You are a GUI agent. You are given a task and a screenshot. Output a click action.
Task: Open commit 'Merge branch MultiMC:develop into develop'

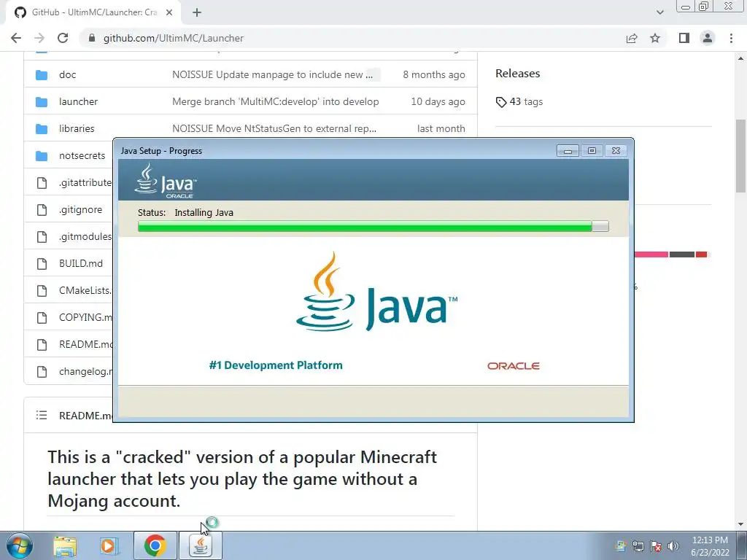(x=275, y=101)
